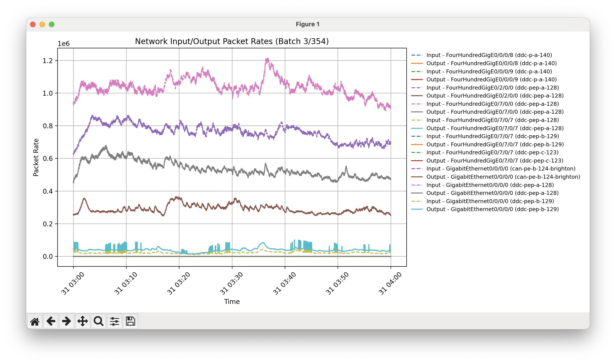
Task: Click legend entry Output - GigabitEthernet0/0/0/0 (ddc-pep-b-129)
Action: coord(492,209)
